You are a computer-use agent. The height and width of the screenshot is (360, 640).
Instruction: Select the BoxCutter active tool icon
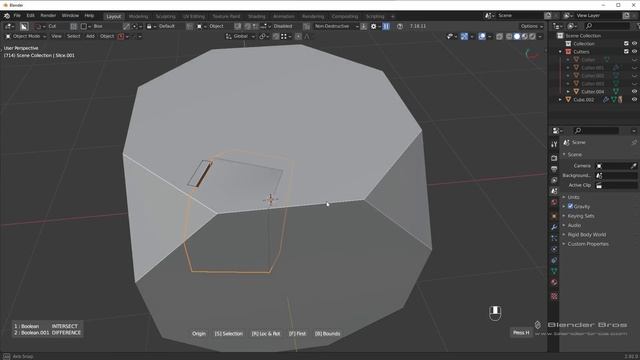point(24,26)
